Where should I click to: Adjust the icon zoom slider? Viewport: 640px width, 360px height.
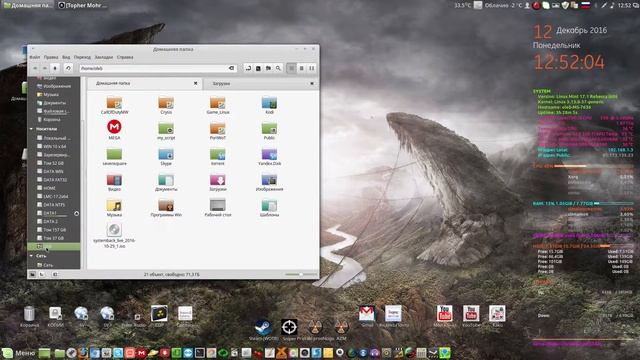click(x=301, y=274)
